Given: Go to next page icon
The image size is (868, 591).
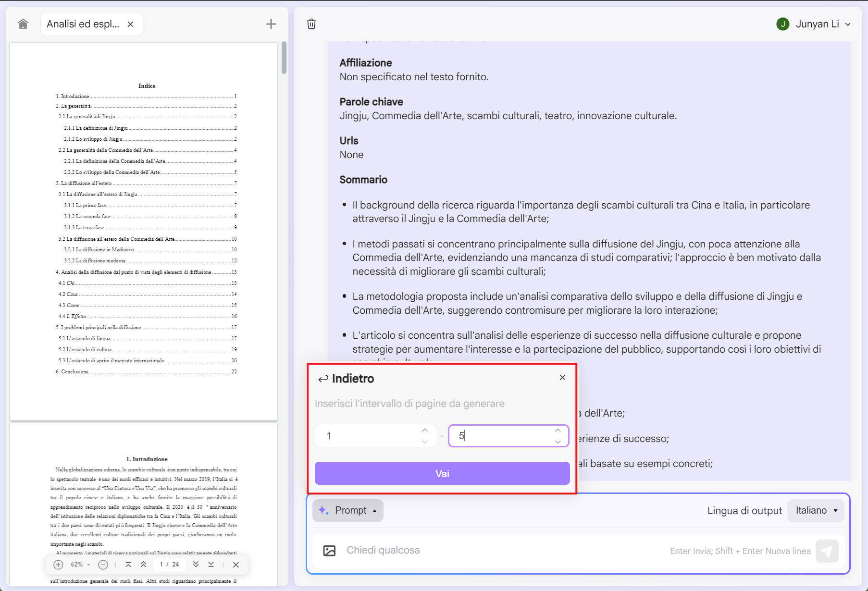Looking at the screenshot, I should tap(196, 565).
